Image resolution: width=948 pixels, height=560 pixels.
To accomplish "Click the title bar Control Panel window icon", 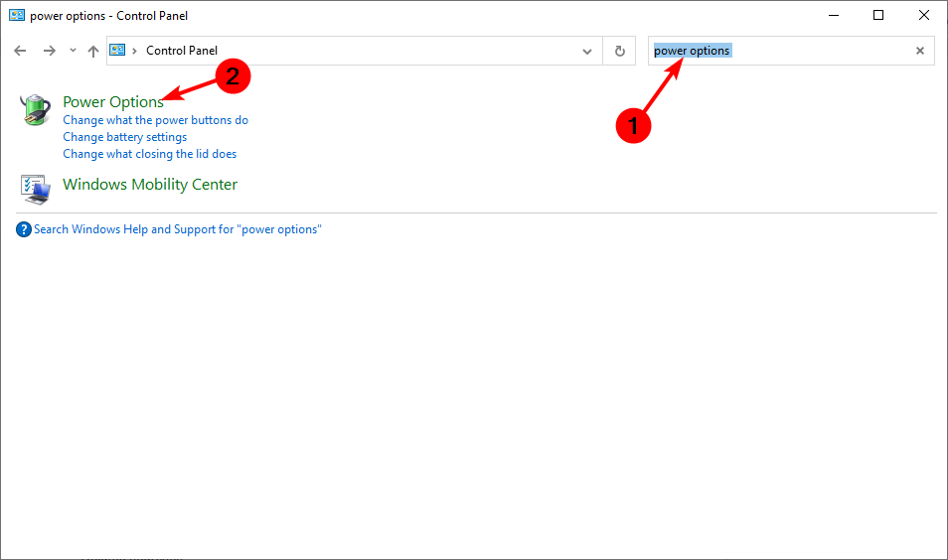I will point(17,15).
